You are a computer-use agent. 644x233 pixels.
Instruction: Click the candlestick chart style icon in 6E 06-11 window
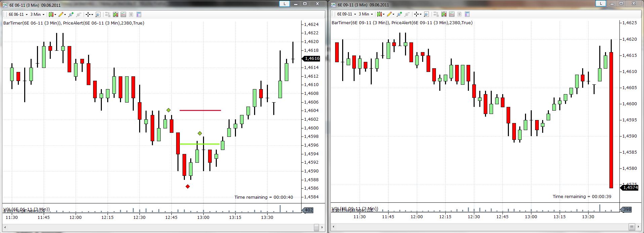click(x=51, y=14)
